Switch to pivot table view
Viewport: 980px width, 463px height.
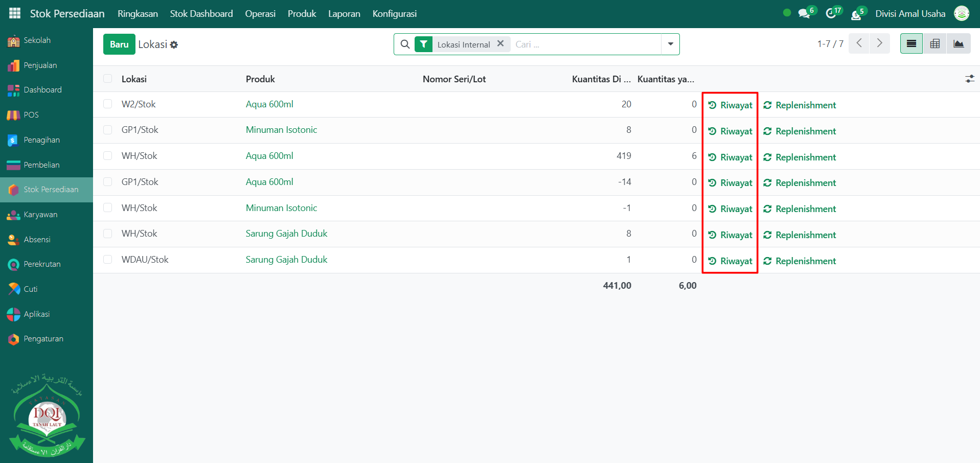(x=935, y=44)
